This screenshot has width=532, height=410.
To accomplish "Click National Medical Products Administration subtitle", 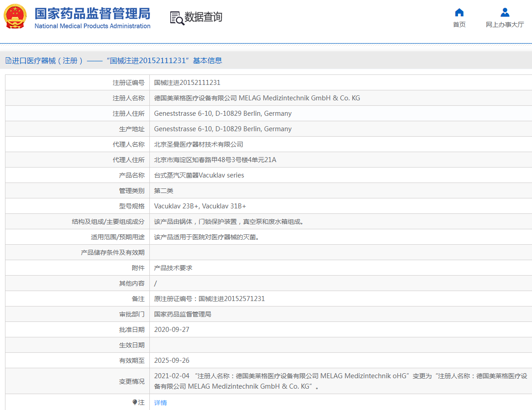I will [x=92, y=26].
